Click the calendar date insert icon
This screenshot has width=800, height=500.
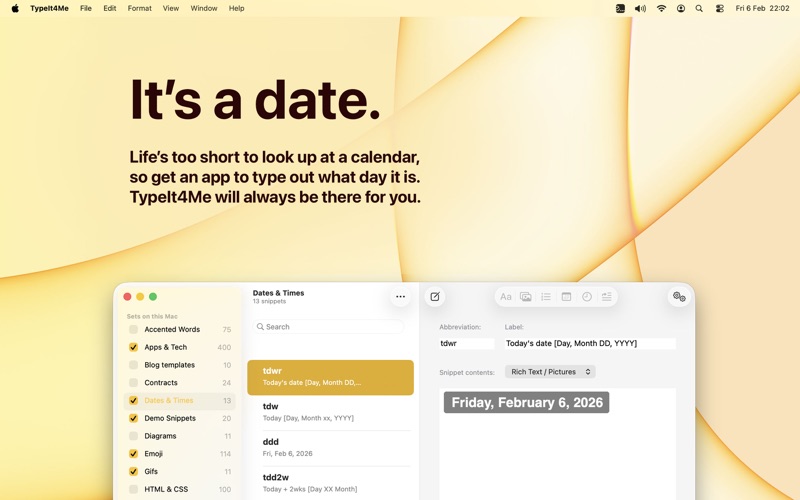click(x=566, y=297)
